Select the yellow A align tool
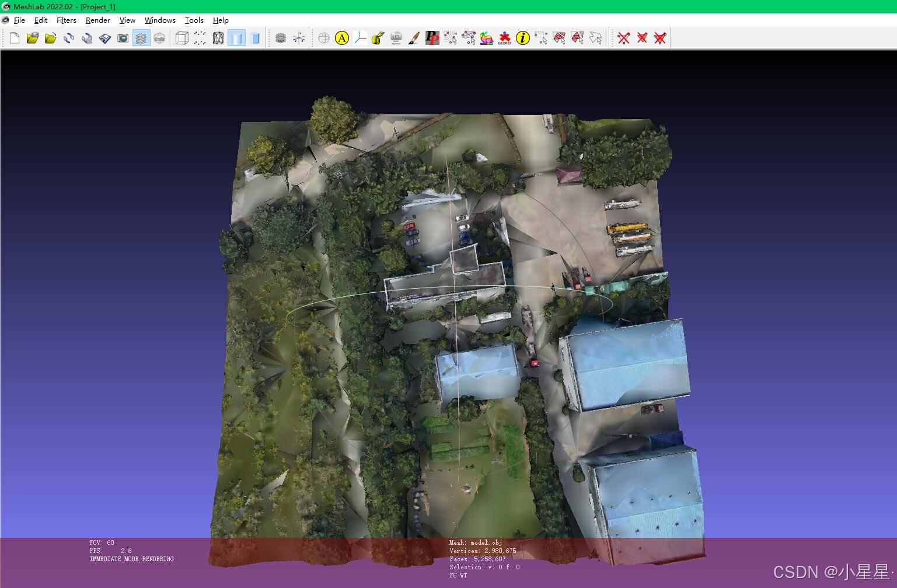 coord(342,38)
